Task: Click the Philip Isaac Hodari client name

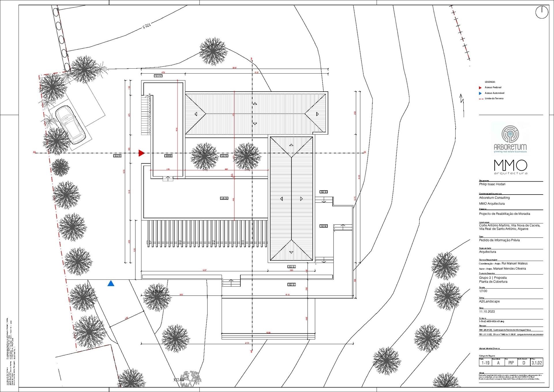Action: [x=492, y=184]
